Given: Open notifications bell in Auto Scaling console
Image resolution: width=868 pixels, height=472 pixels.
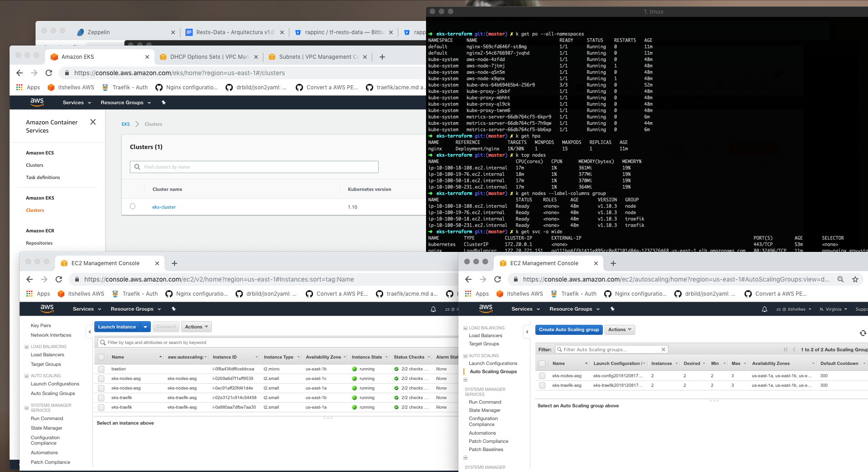Looking at the screenshot, I should tap(765, 309).
